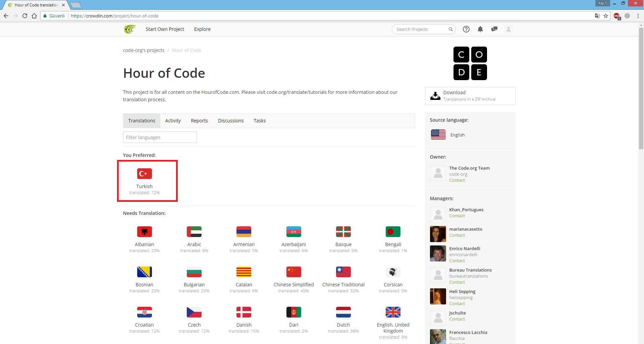Contact manager Khan_Portugues
Screen dimensions: 644x344
pos(457,216)
